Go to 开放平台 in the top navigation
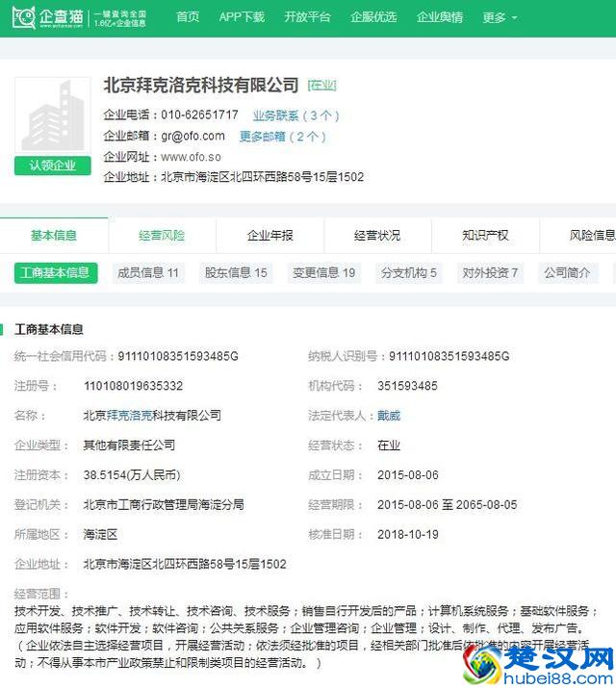The image size is (616, 688). click(x=307, y=17)
